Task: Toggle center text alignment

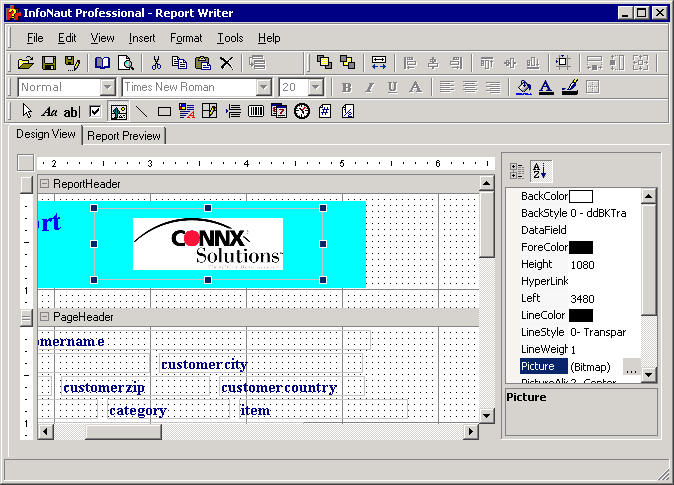Action: pyautogui.click(x=470, y=87)
